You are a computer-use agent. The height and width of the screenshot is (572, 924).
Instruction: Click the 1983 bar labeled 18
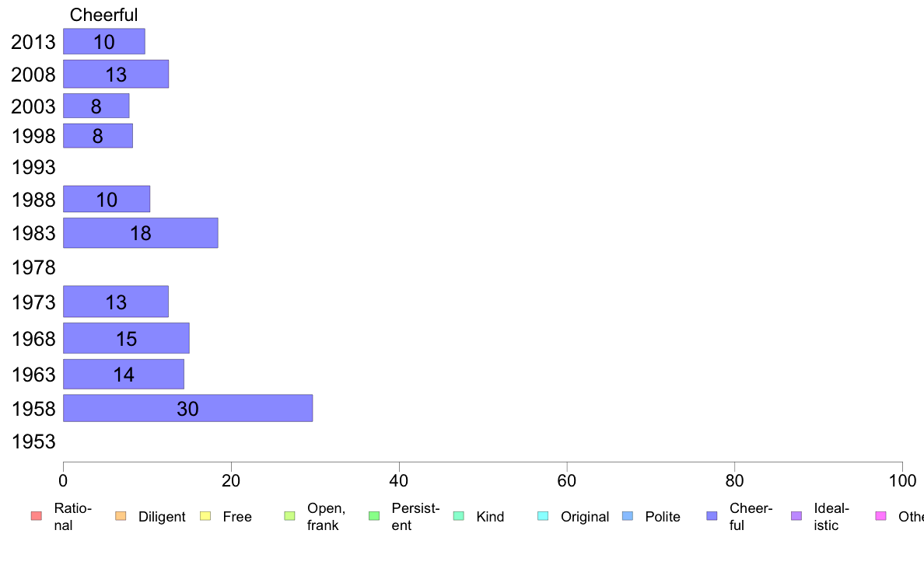pos(140,232)
